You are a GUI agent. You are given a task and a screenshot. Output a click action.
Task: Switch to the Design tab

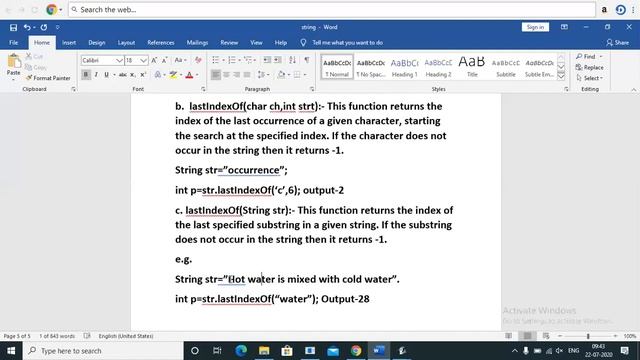[x=97, y=42]
